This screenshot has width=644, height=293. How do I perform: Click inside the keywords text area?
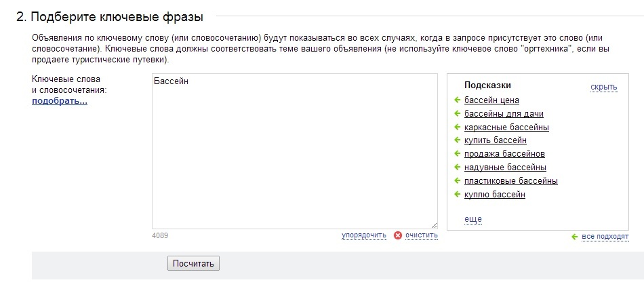point(295,151)
